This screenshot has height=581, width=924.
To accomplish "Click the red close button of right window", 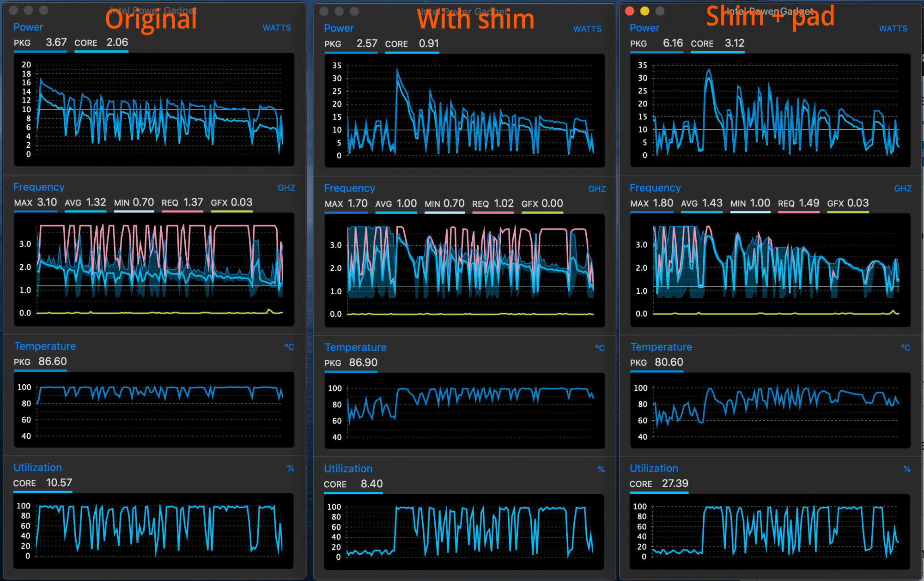I will 629,11.
